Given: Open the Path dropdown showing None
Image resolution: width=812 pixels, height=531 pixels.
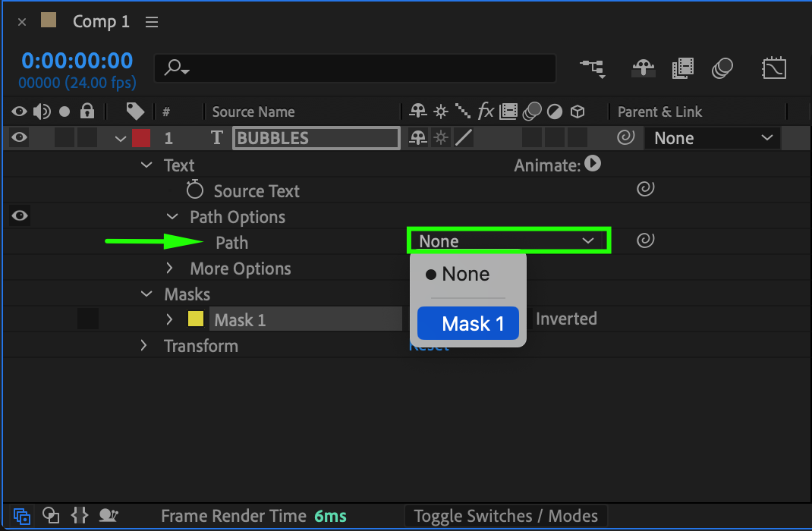Looking at the screenshot, I should point(508,241).
